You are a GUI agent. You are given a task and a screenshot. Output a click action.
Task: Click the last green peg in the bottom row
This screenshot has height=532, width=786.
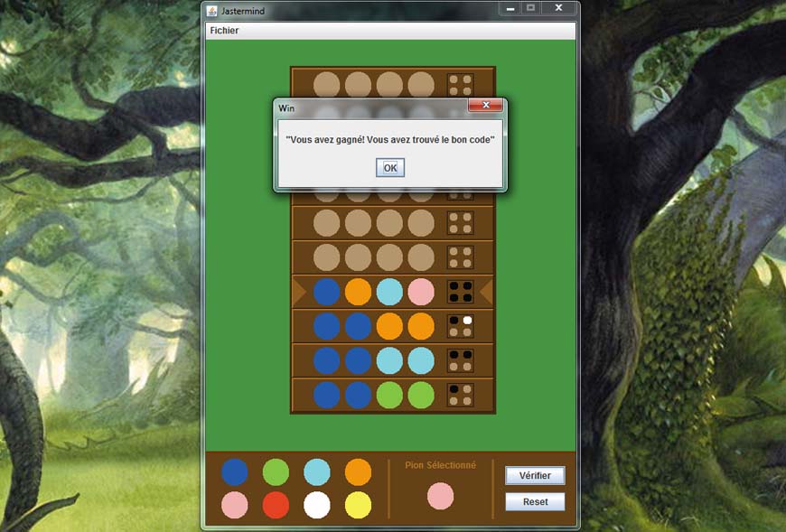point(421,396)
